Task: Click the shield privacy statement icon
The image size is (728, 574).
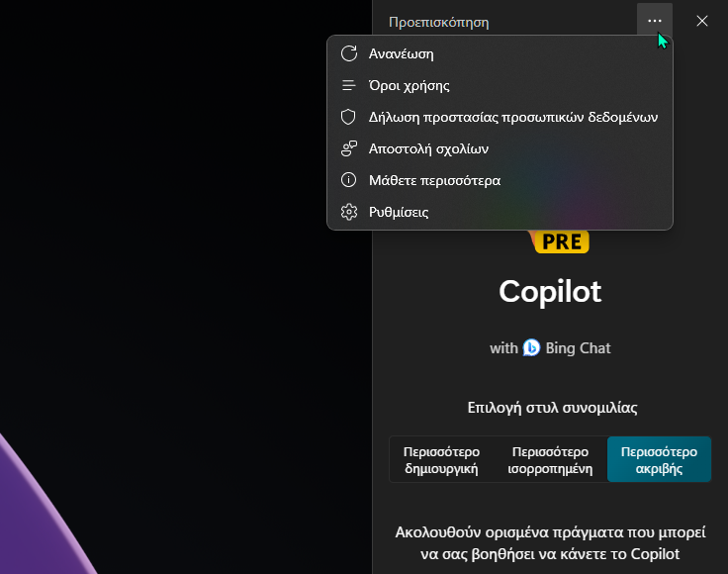Action: tap(348, 117)
